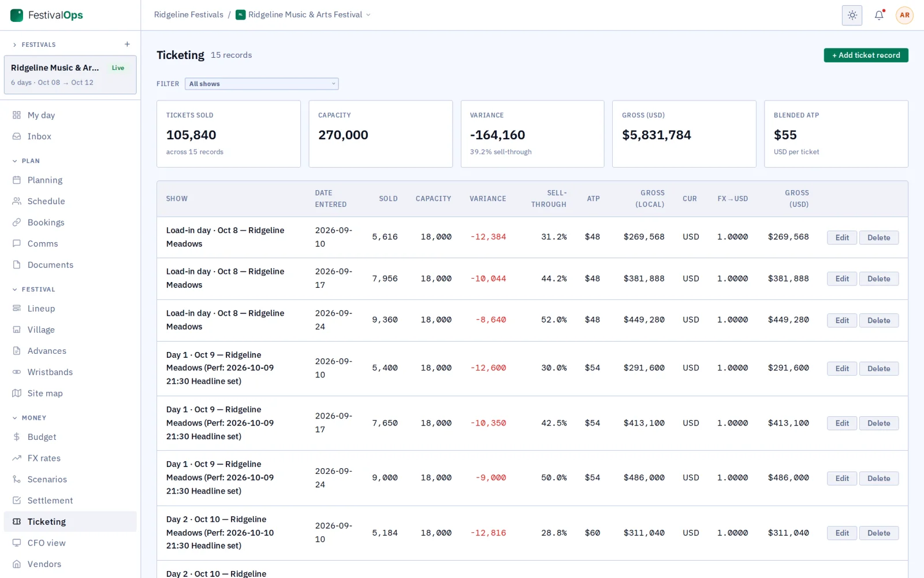The width and height of the screenshot is (924, 578).
Task: Open the AR user avatar menu
Action: (904, 16)
